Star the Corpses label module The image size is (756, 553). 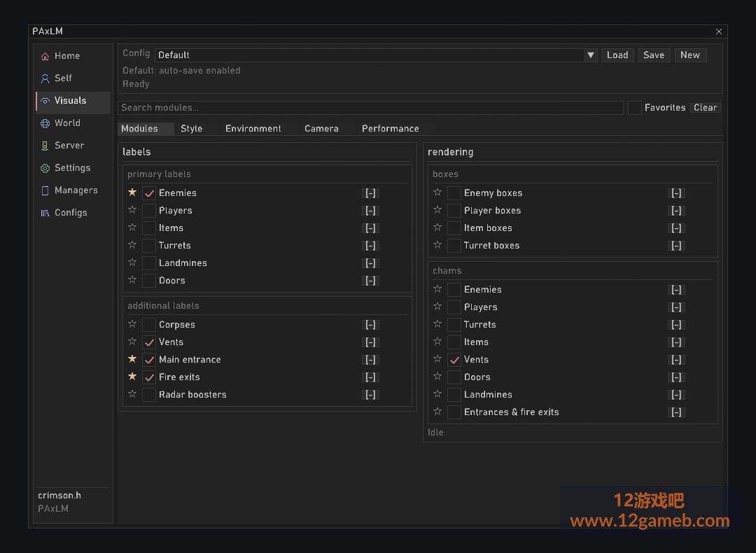(x=132, y=324)
